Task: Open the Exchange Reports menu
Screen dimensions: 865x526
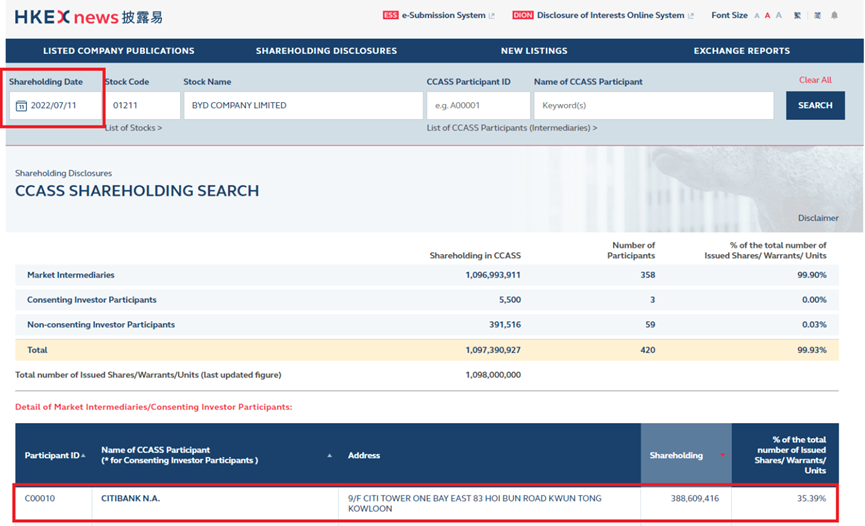Action: coord(741,51)
